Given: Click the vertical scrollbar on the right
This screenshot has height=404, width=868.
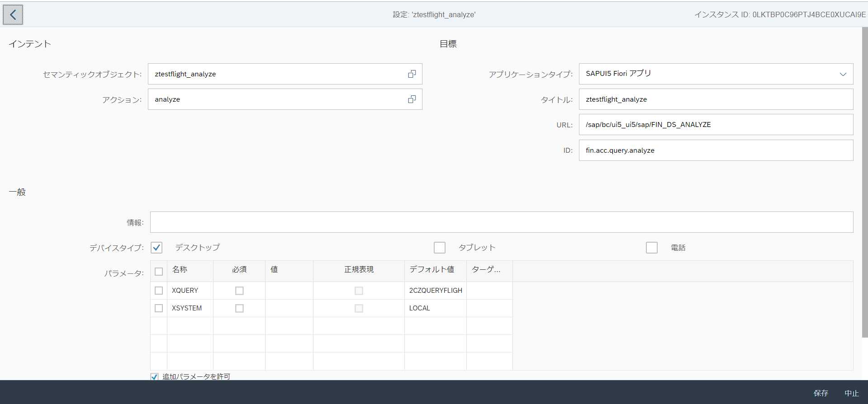Looking at the screenshot, I should (864, 181).
